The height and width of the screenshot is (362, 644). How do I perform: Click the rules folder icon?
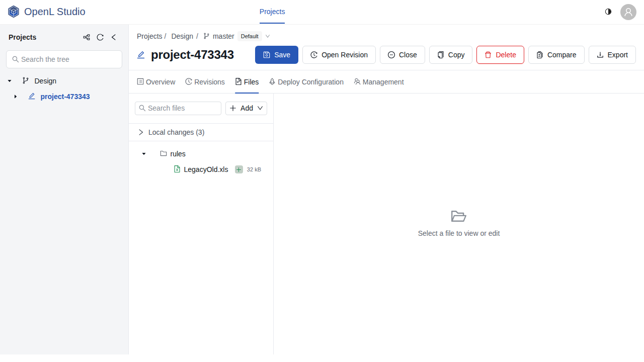(164, 154)
